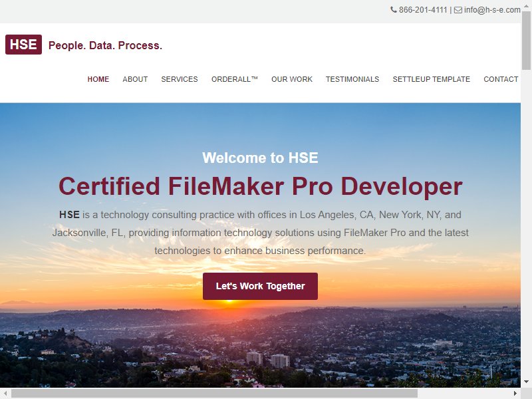Viewport: 532px width, 399px height.
Task: Open the OrderAll™ page
Action: (x=235, y=79)
